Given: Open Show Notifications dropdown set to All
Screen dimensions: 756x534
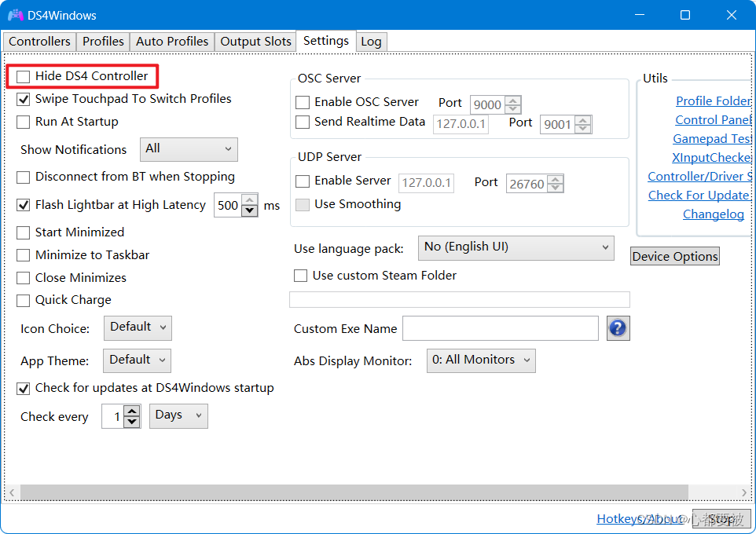Looking at the screenshot, I should [x=189, y=149].
